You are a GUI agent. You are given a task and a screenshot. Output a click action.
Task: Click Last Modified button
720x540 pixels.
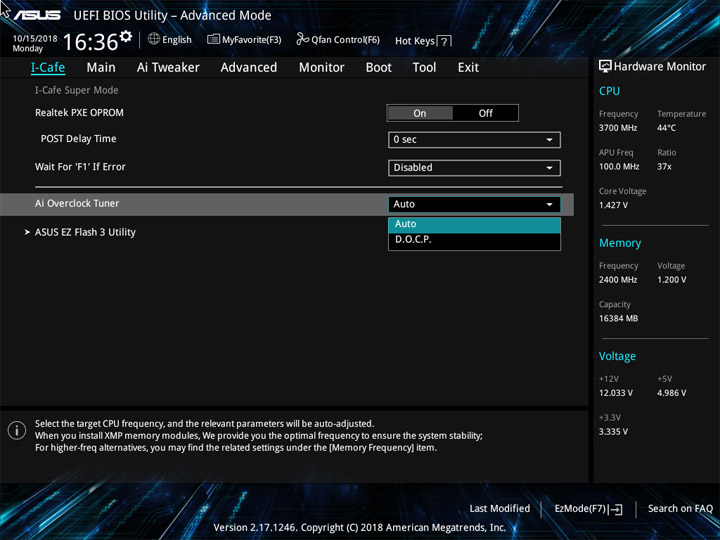tap(500, 509)
